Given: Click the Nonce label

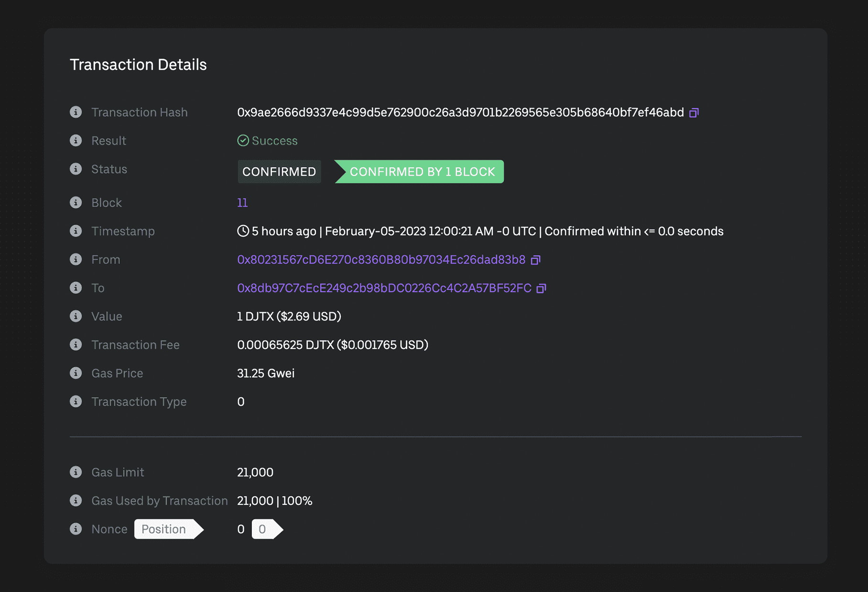Looking at the screenshot, I should click(x=109, y=529).
